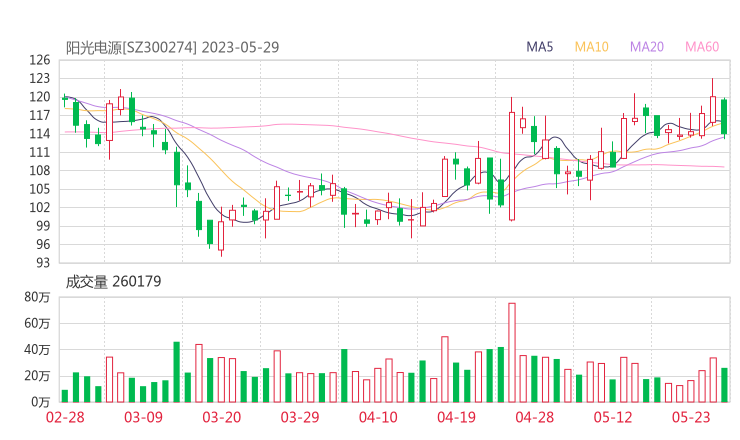Click the 60万 volume axis label

[x=37, y=323]
